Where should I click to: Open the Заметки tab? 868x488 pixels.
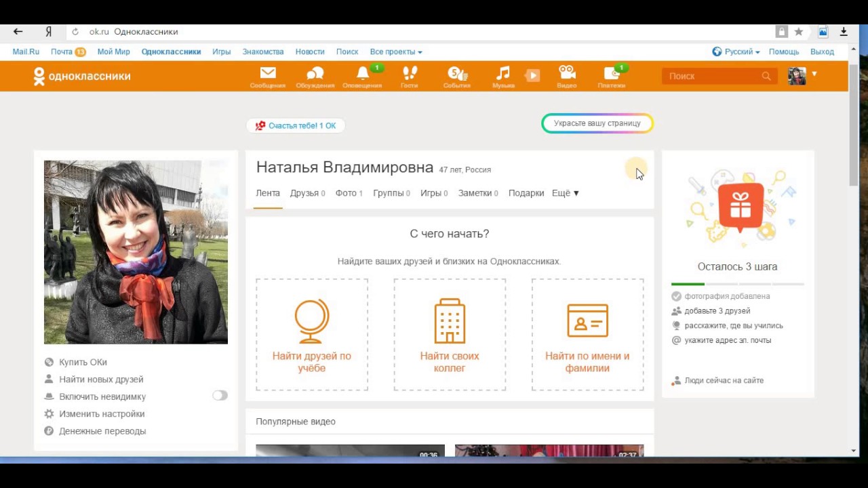(478, 193)
